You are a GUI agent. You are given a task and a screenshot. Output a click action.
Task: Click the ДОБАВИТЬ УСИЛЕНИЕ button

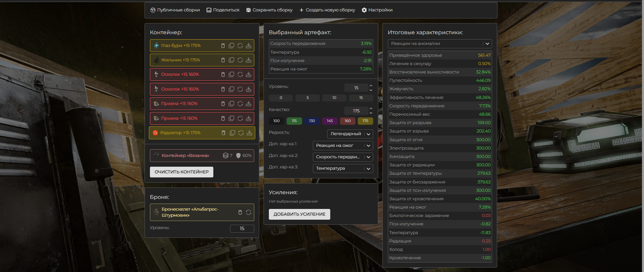299,214
